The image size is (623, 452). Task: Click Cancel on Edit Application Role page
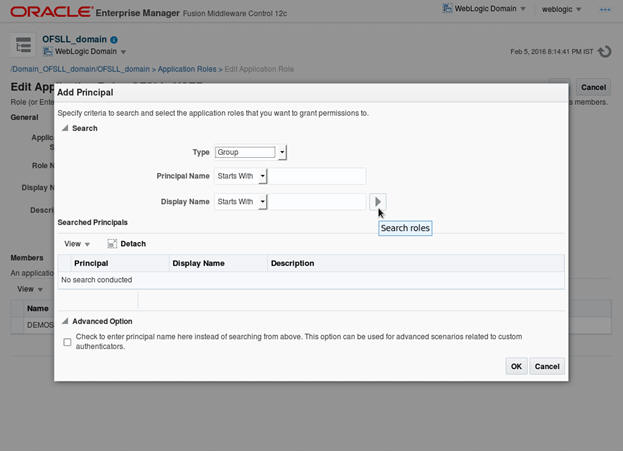(x=593, y=87)
